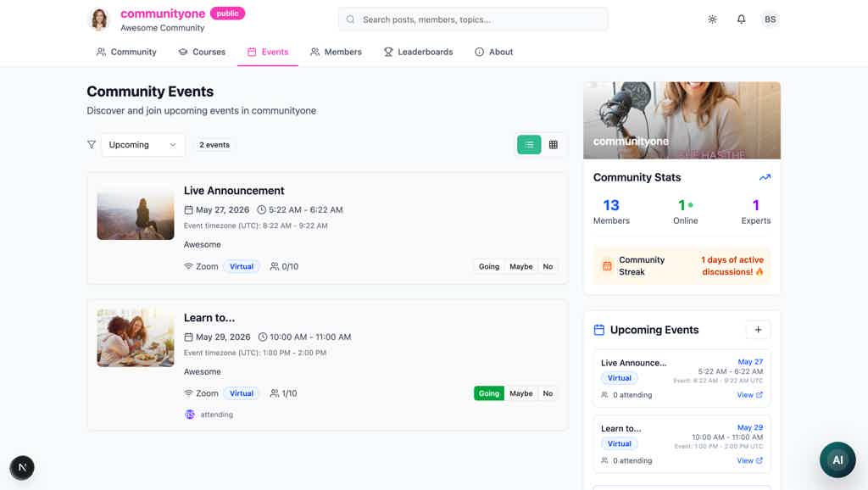The image size is (868, 490).
Task: Open the Upcoming filter dropdown
Action: pos(142,144)
